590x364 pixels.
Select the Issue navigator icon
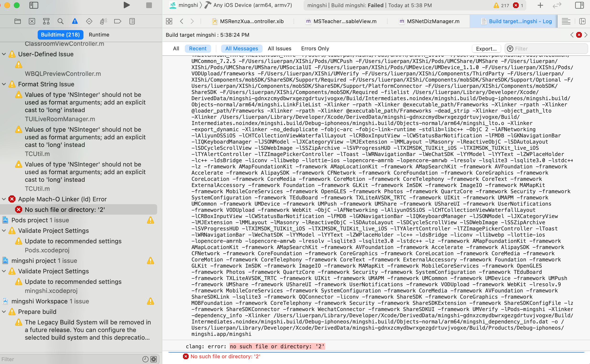click(x=75, y=21)
